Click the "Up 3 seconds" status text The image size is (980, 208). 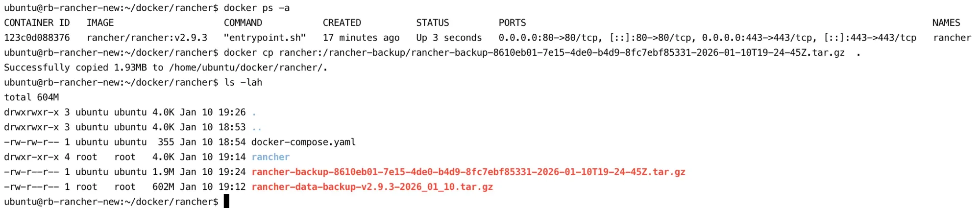(449, 38)
